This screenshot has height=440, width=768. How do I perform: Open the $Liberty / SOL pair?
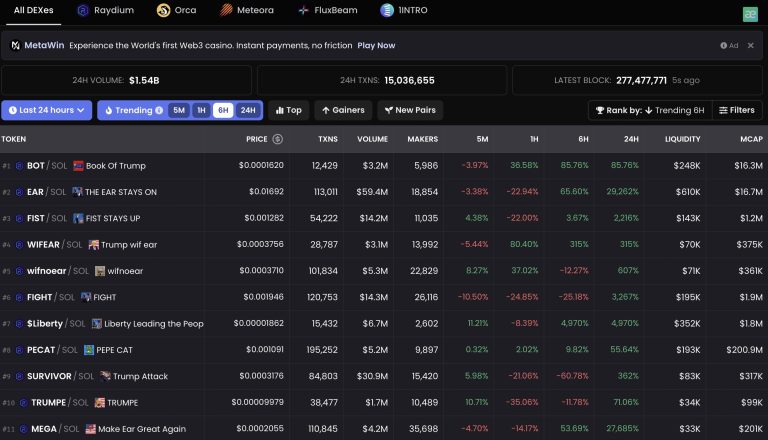56,324
